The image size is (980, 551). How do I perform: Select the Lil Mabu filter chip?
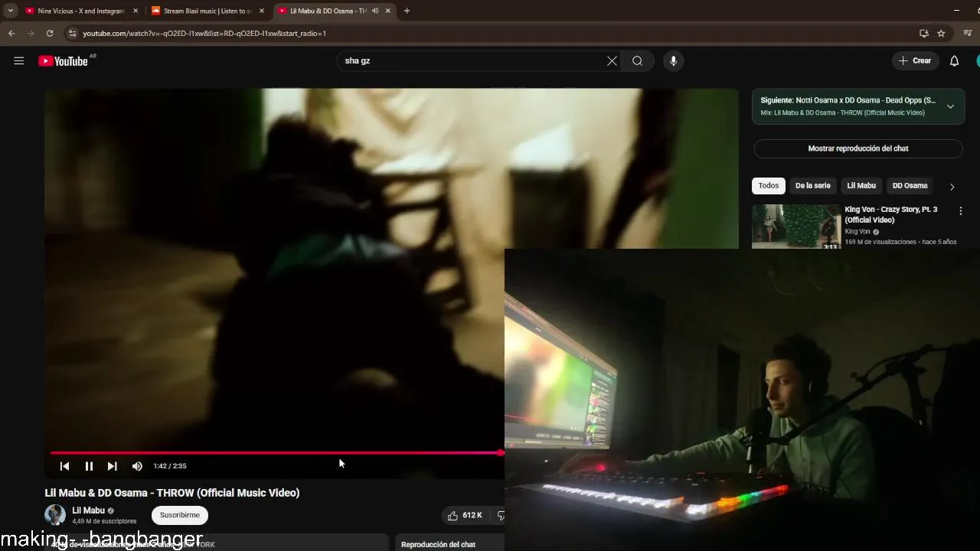click(x=861, y=186)
